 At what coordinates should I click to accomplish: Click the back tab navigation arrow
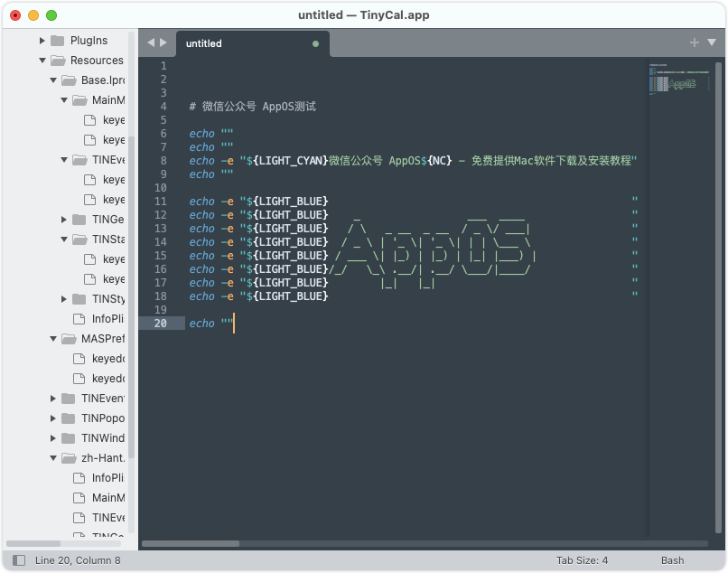coord(151,42)
